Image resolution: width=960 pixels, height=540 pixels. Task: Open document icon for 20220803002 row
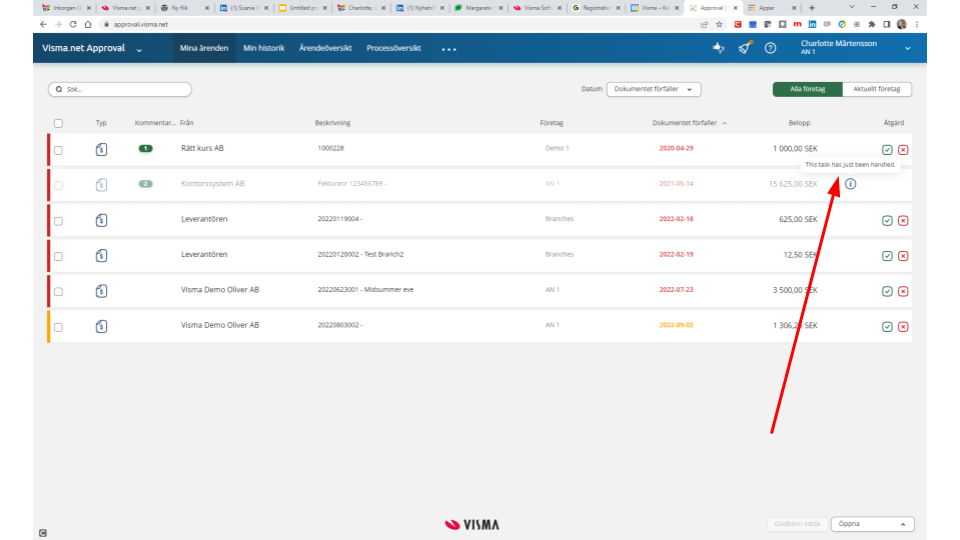[102, 326]
